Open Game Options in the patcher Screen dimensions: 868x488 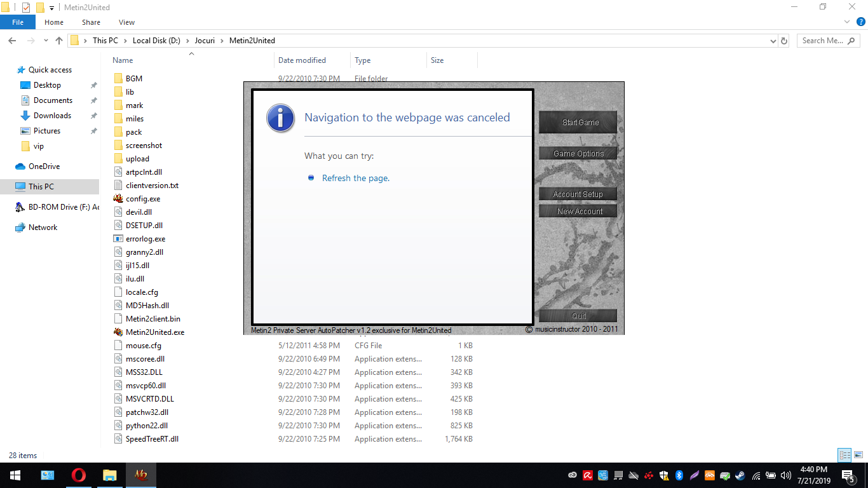[578, 153]
